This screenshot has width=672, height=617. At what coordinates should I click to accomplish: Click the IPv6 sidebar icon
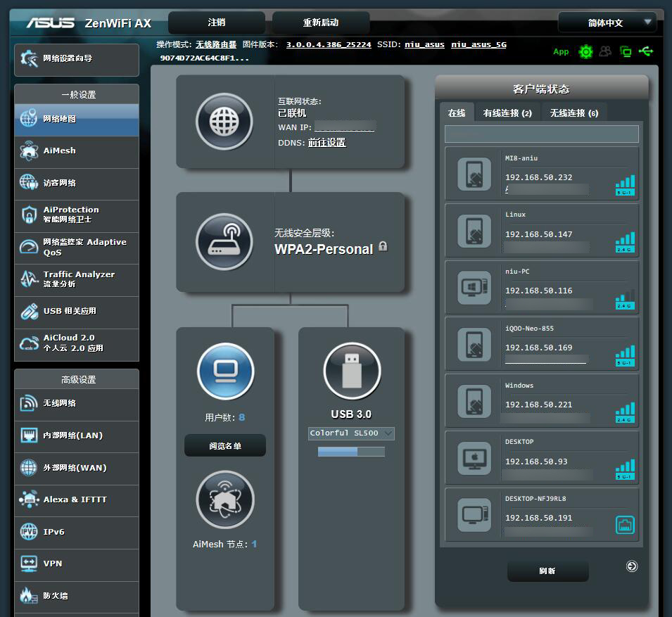[29, 532]
